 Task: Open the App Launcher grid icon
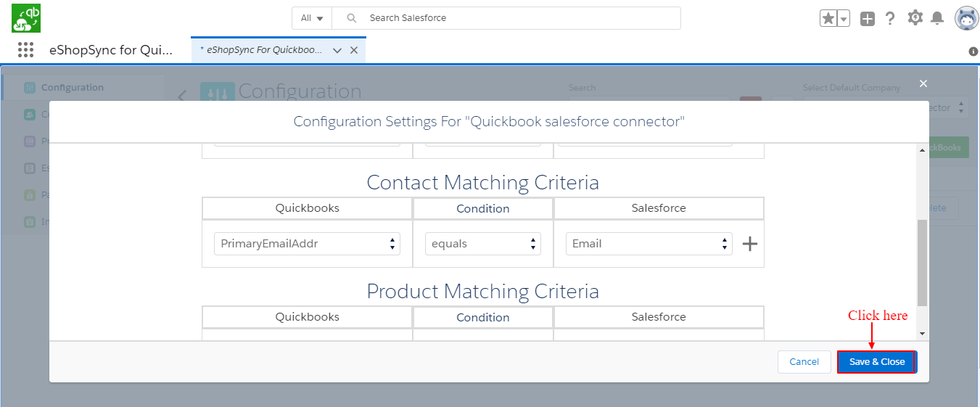[25, 50]
